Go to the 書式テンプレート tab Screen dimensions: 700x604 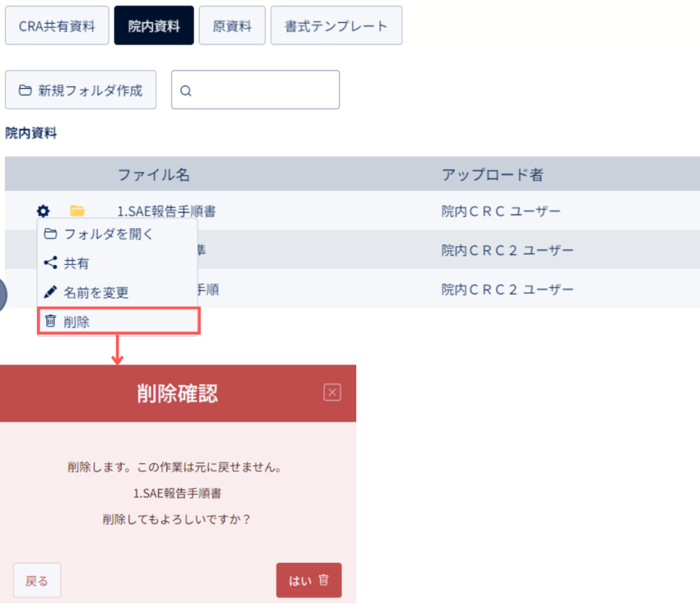pyautogui.click(x=336, y=25)
